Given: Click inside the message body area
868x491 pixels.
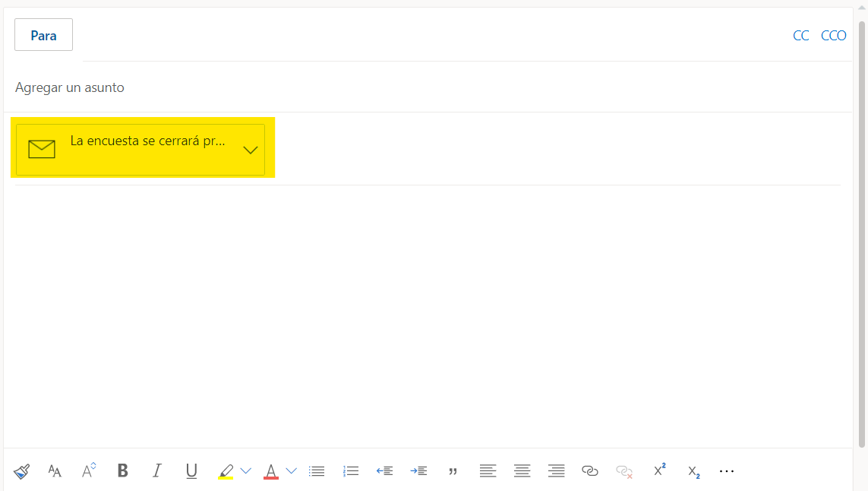Looking at the screenshot, I should 426,316.
